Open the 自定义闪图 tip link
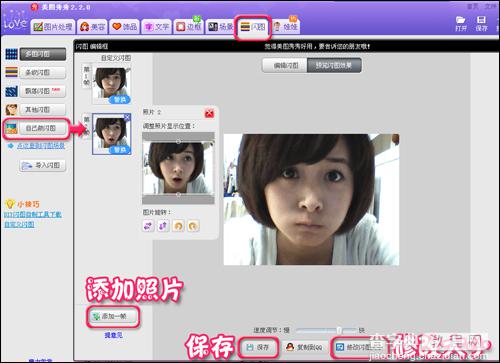The height and width of the screenshot is (363, 500). point(19,224)
